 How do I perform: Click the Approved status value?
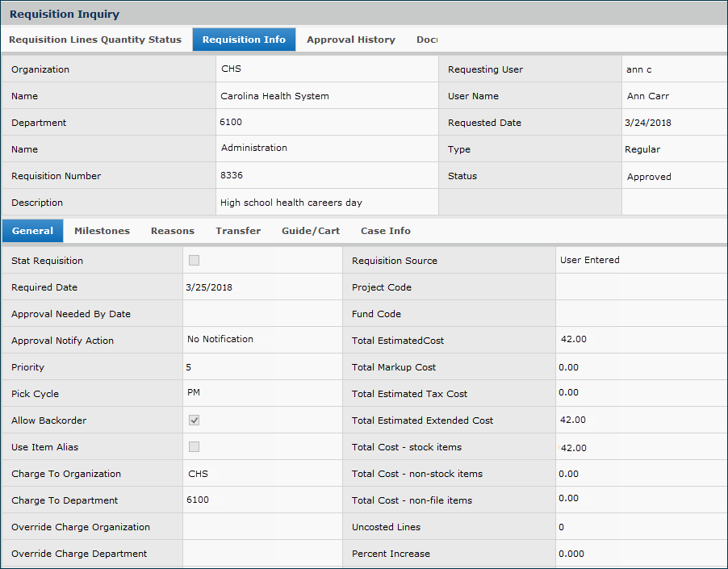pyautogui.click(x=649, y=177)
